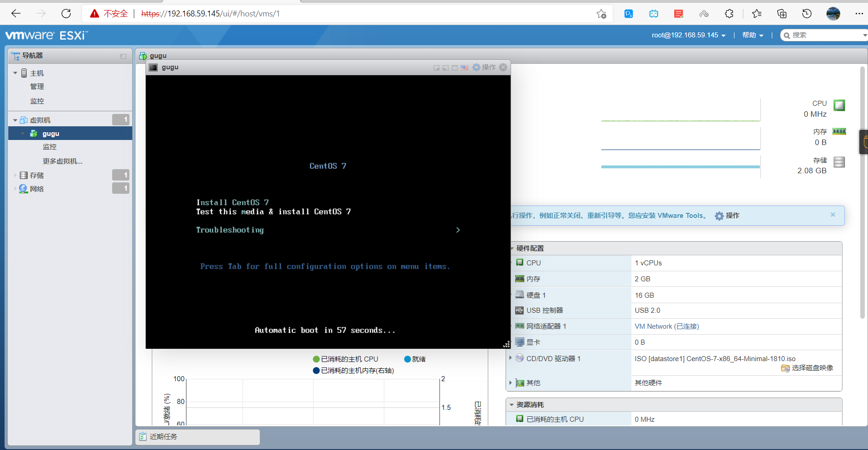Click the memory icon in usage summary
868x450 pixels.
point(839,132)
